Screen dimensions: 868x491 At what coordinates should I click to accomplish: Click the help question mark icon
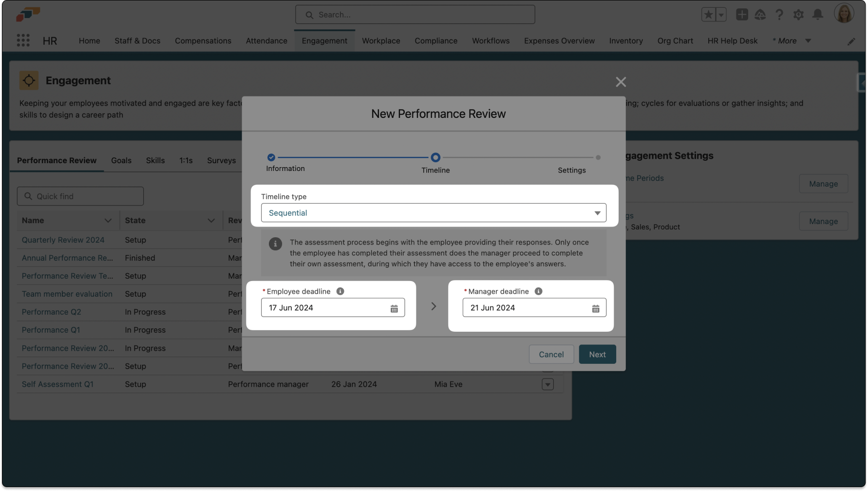(x=779, y=15)
